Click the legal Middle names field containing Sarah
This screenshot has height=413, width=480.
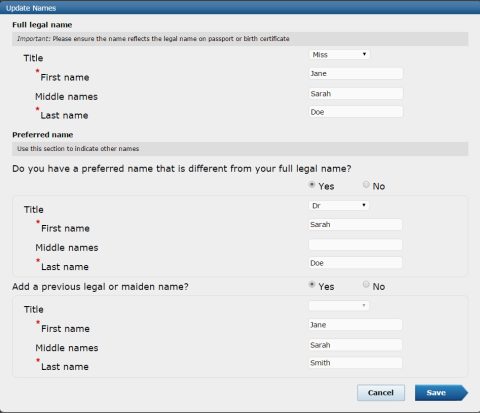(356, 93)
